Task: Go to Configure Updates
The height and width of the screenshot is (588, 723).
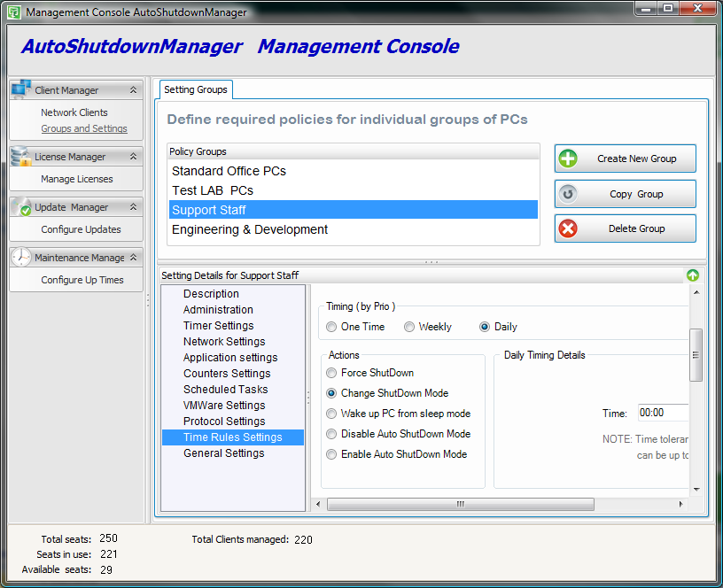Action: point(81,229)
